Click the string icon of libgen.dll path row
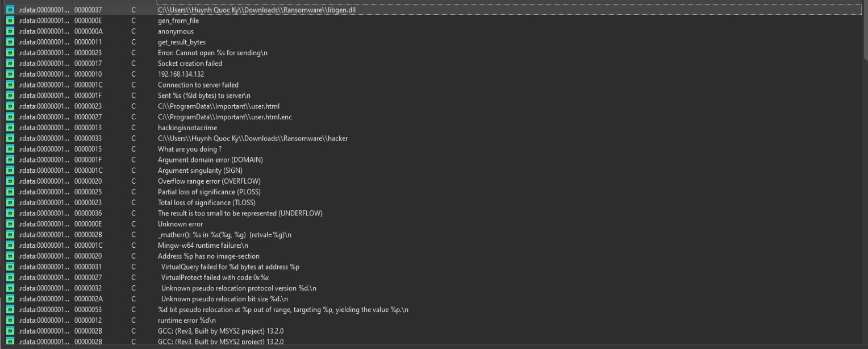Image resolution: width=868 pixels, height=349 pixels. tap(10, 10)
